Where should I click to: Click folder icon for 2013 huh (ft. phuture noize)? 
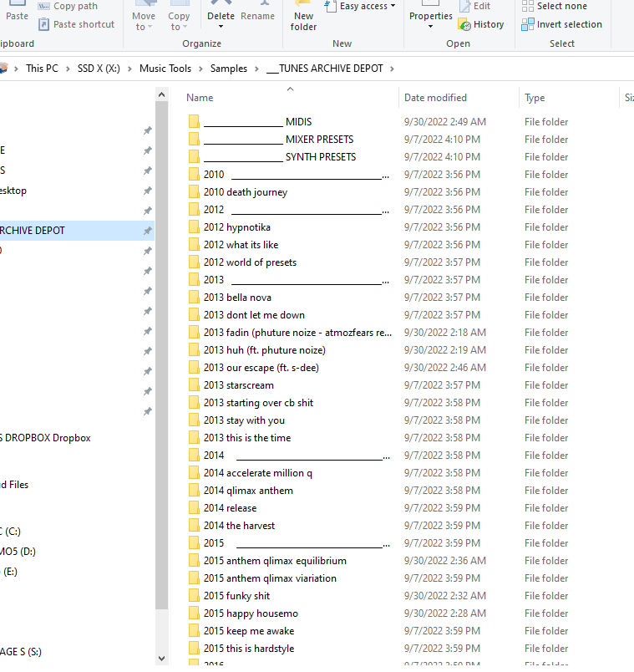(194, 350)
